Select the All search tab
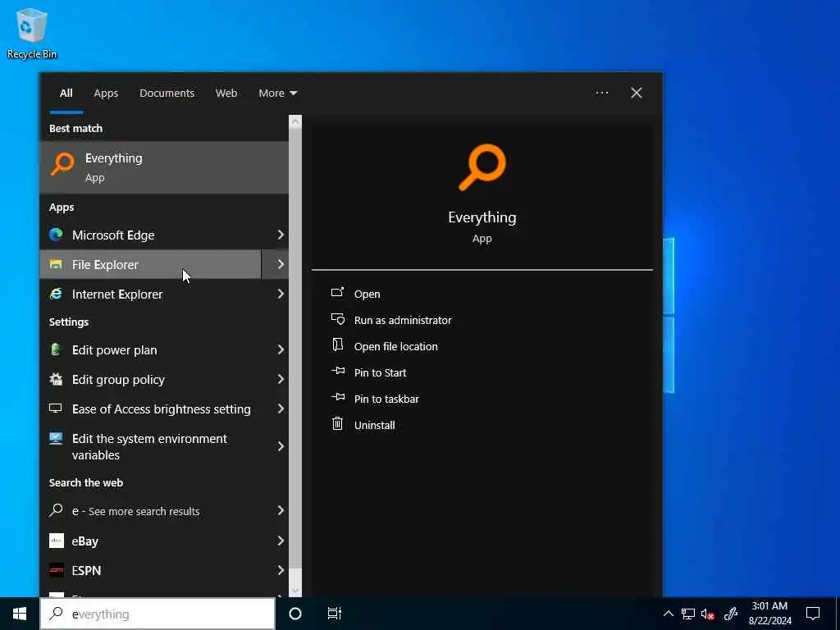Image resolution: width=840 pixels, height=630 pixels. click(x=66, y=94)
